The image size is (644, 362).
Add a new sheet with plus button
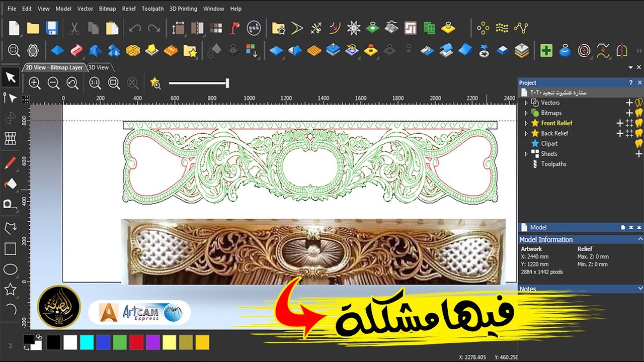click(x=639, y=154)
